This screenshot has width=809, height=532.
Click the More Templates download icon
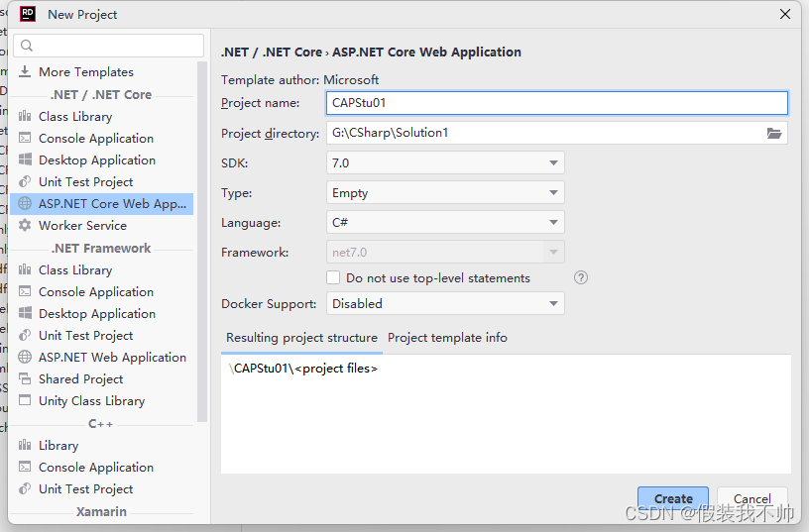pos(25,71)
